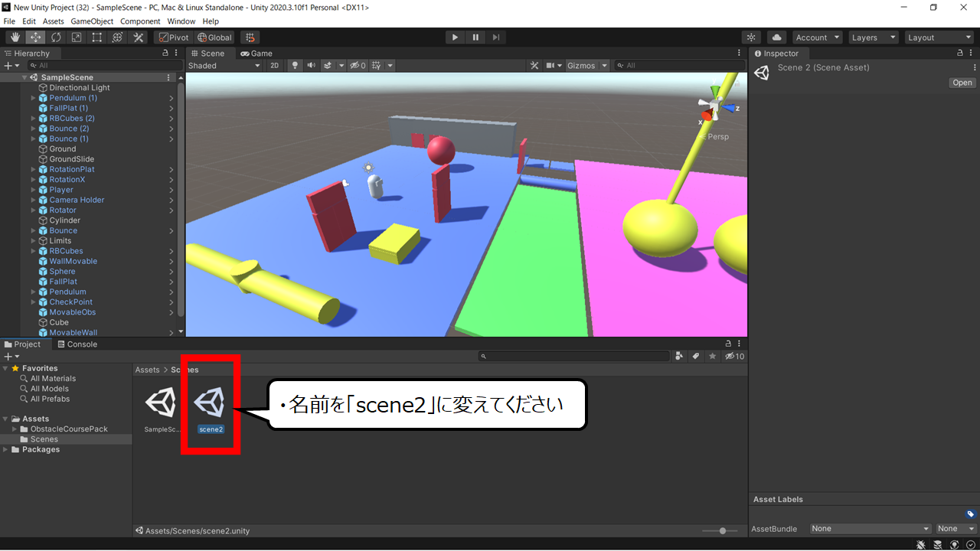
Task: Toggle scene audio speaker icon
Action: click(x=312, y=66)
